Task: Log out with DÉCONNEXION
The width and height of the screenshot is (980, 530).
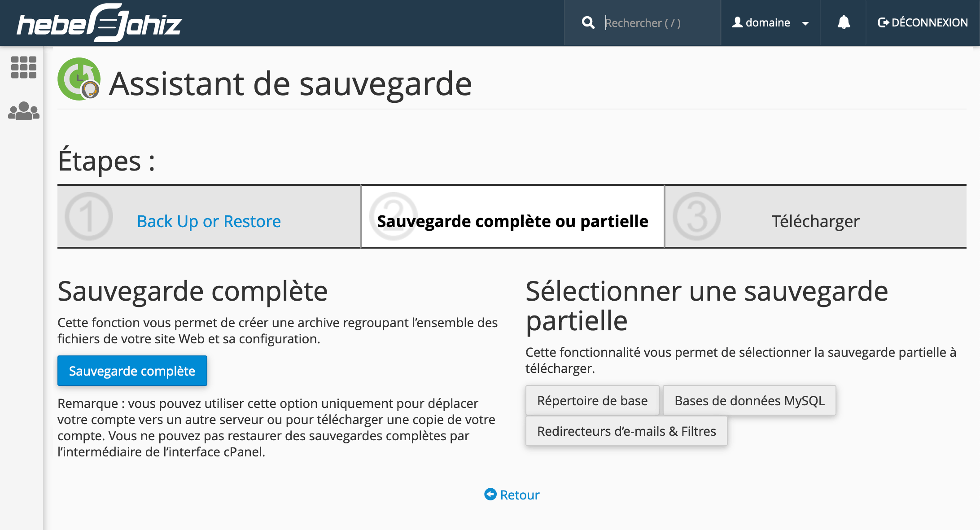Action: pos(923,22)
